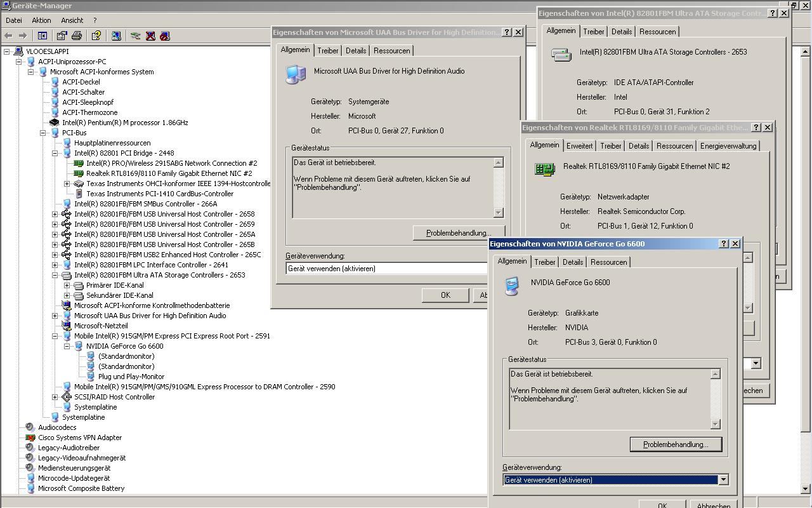Expand SCSI/RAID Host Controller node
This screenshot has height=508, width=812.
click(x=55, y=397)
